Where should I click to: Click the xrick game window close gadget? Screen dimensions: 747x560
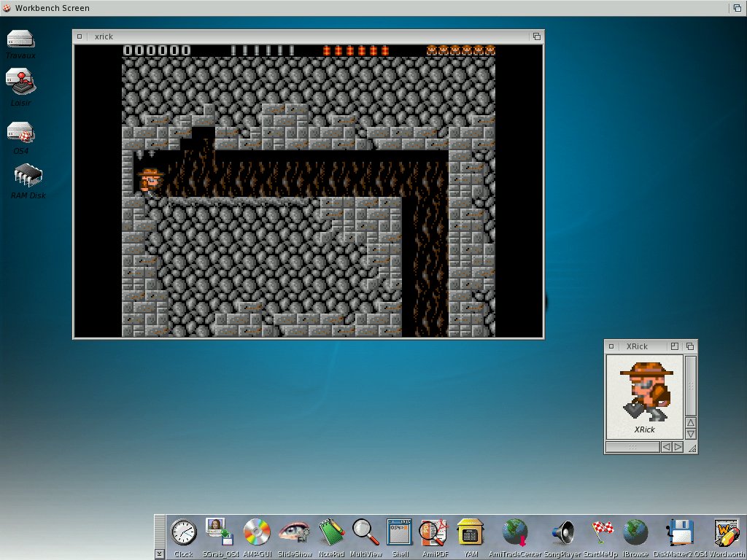pyautogui.click(x=80, y=36)
